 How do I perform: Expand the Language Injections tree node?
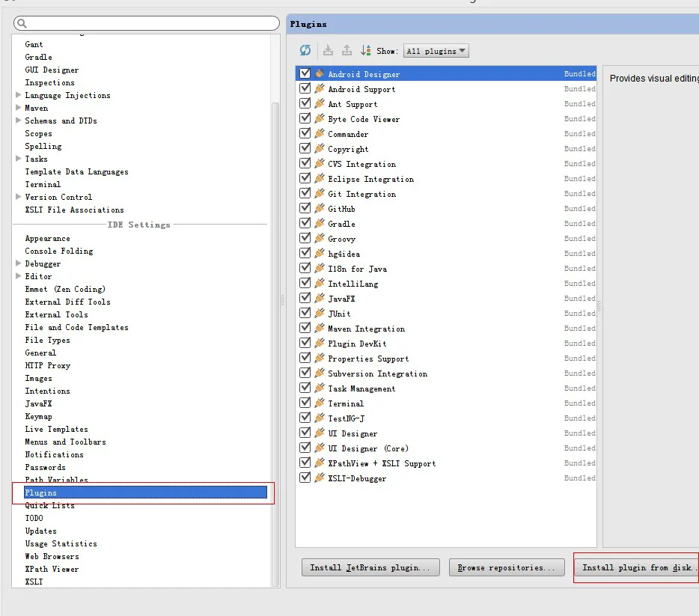tap(18, 94)
